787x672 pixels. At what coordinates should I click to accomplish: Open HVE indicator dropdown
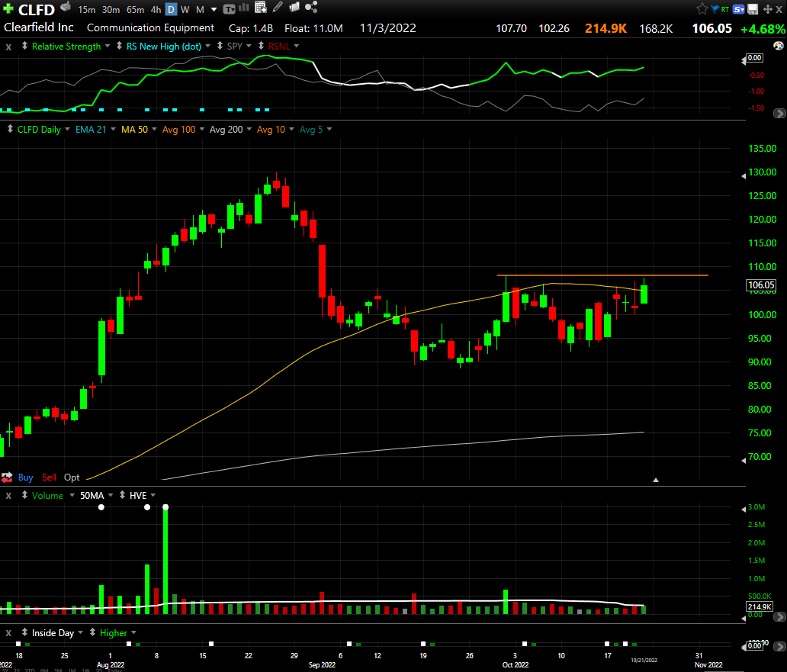153,495
